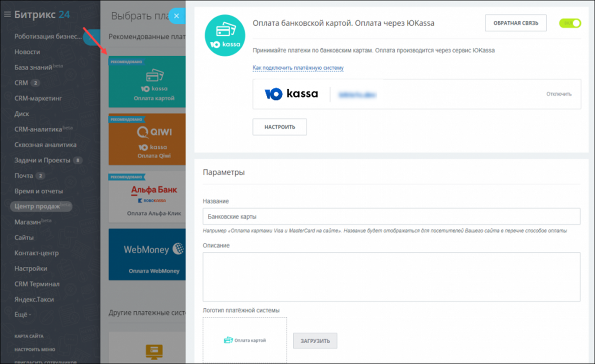Click the Почта counter badge 2
This screenshot has width=595, height=364.
[40, 176]
